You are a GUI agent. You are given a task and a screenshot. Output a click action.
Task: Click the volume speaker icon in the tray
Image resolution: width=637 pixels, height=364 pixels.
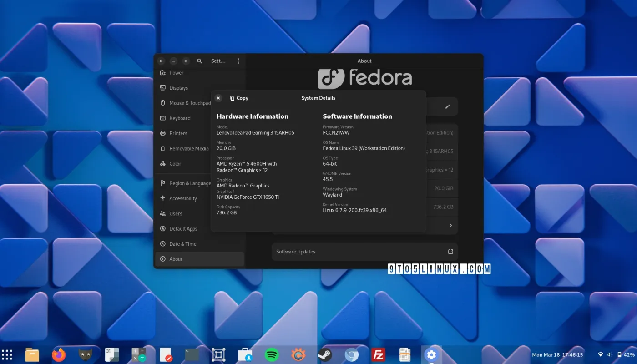pos(610,354)
